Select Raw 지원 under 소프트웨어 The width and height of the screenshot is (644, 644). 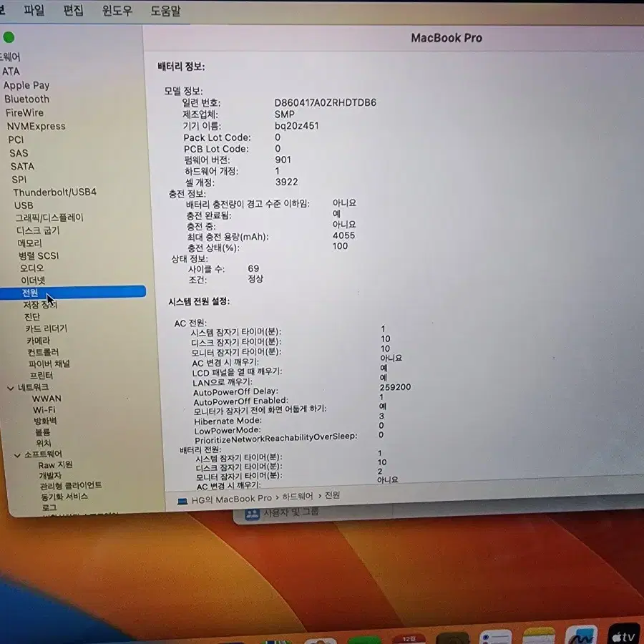(55, 465)
